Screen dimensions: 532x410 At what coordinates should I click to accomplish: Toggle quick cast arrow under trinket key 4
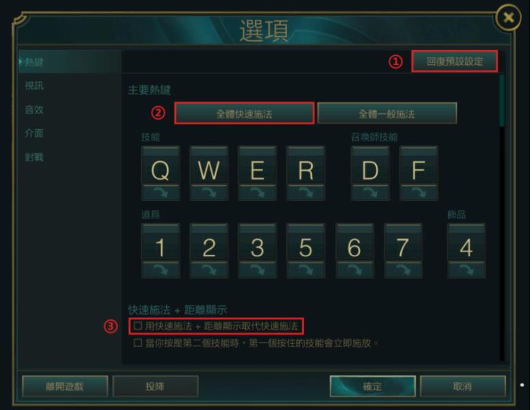tap(466, 270)
